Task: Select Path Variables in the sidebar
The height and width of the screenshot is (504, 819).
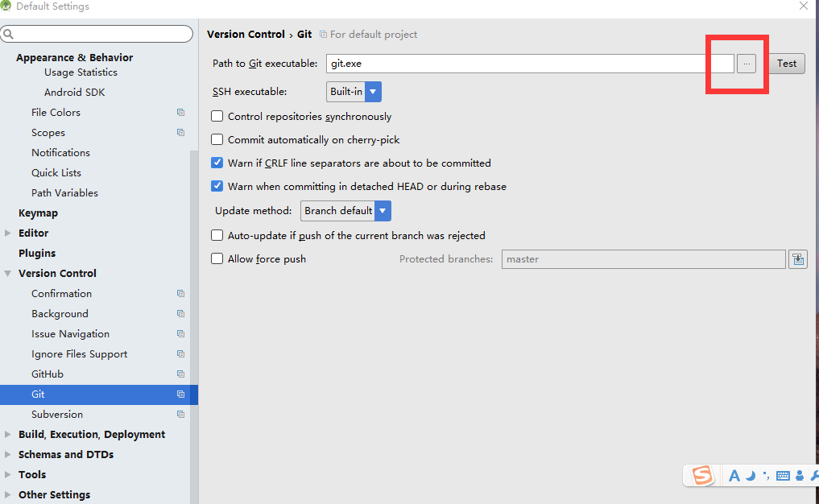Action: click(x=64, y=192)
